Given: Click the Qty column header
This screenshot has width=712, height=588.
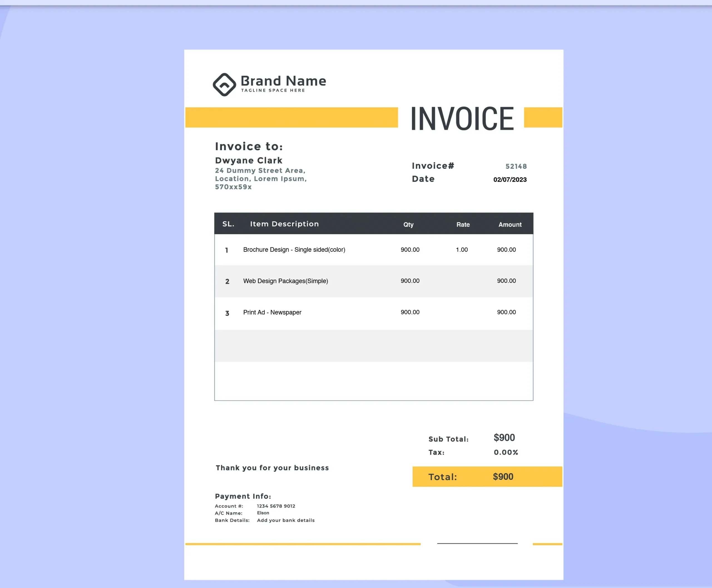Looking at the screenshot, I should 408,224.
